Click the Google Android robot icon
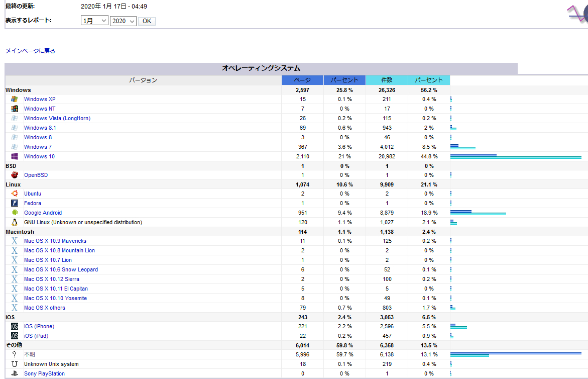The image size is (588, 379). pyautogui.click(x=15, y=213)
